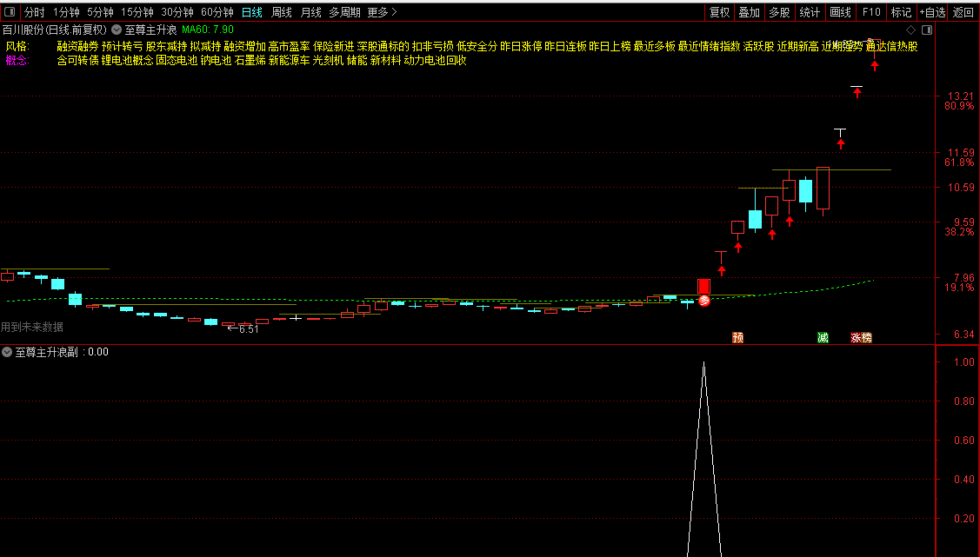Open the 统计 statistics button
This screenshot has width=980, height=557.
pyautogui.click(x=810, y=12)
